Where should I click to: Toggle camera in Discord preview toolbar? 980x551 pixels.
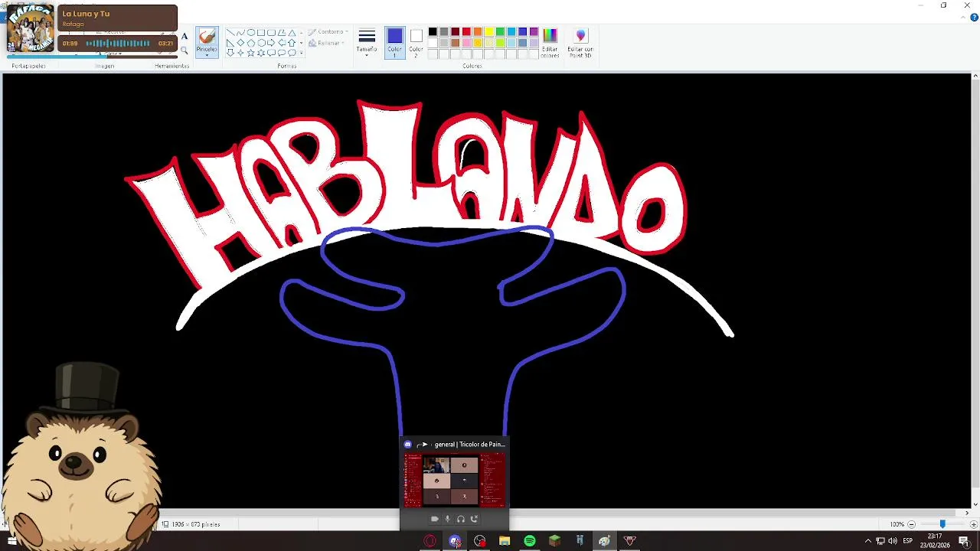click(x=435, y=519)
